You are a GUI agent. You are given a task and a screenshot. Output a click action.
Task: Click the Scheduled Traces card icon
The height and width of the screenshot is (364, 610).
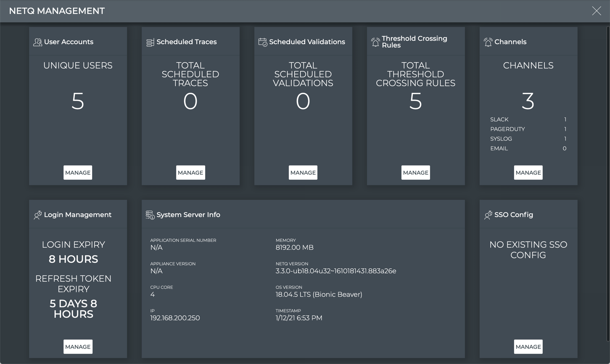(x=150, y=42)
